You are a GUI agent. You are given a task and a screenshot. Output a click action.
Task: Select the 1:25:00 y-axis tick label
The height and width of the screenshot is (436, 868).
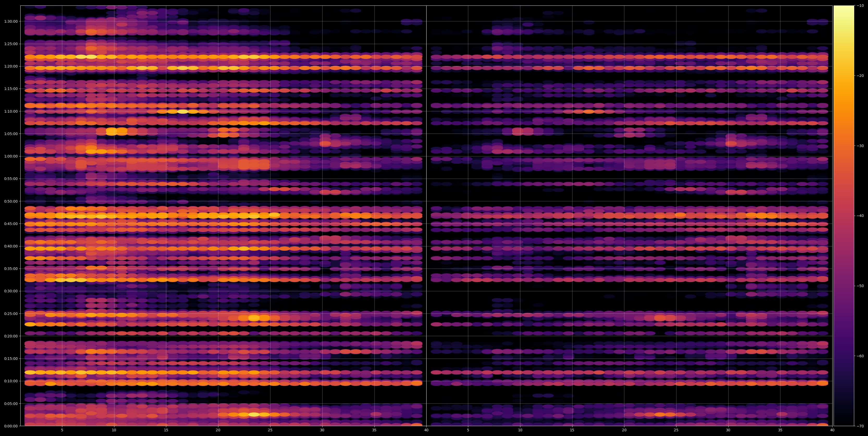click(11, 44)
